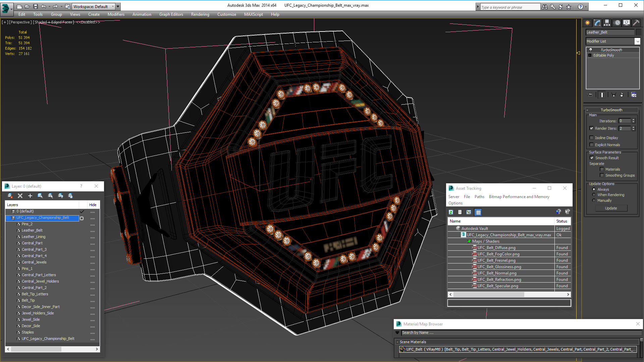Click the Asset Tracking refresh icon
The height and width of the screenshot is (362, 644).
coord(451,212)
